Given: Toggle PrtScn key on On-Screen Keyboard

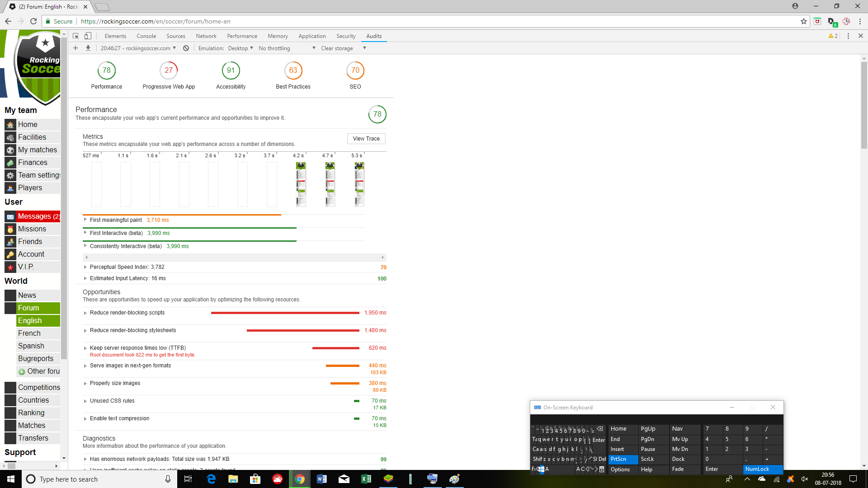Looking at the screenshot, I should click(623, 459).
